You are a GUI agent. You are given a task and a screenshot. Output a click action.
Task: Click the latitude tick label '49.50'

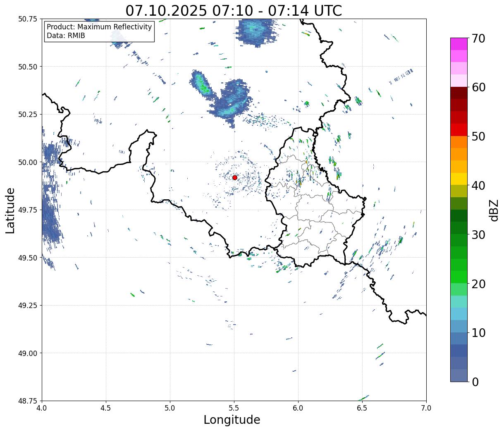[x=28, y=258]
